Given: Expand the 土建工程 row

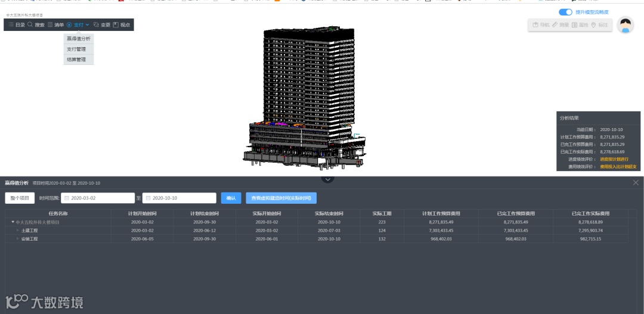Looking at the screenshot, I should 18,230.
